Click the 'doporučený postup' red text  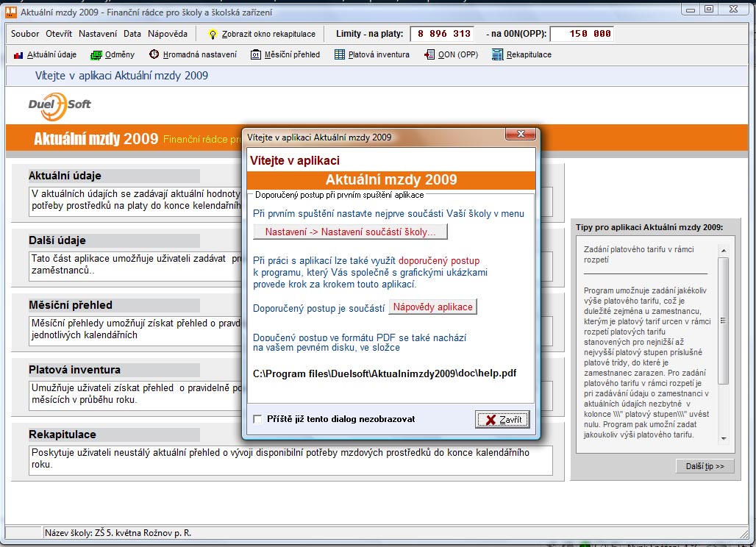(x=439, y=261)
